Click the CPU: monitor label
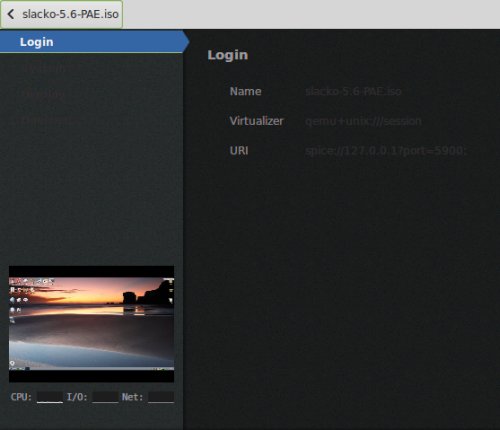This screenshot has height=430, width=500. [21, 397]
